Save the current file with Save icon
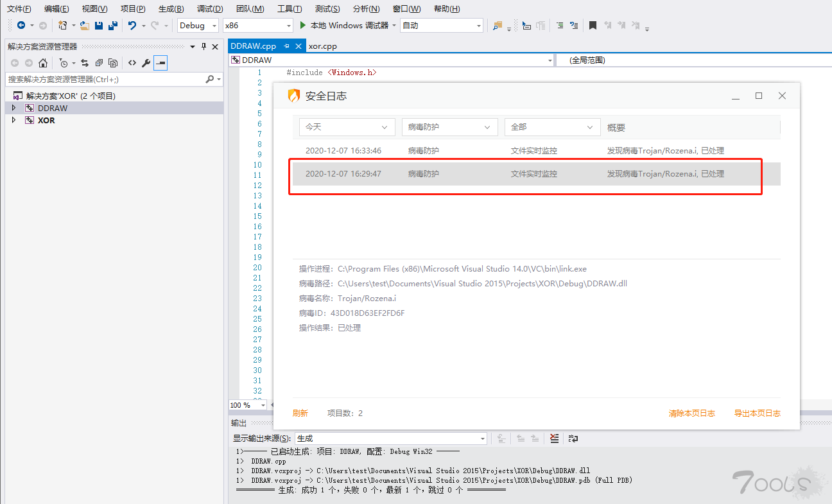 99,26
